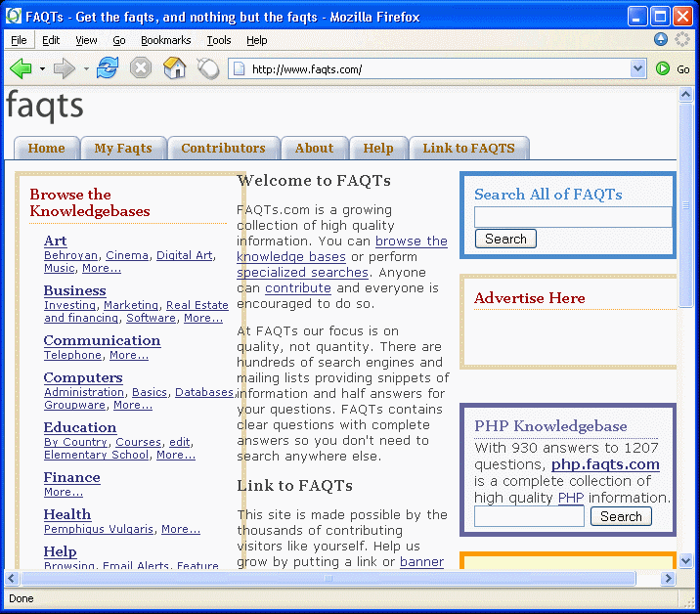
Task: Open the Back history dropdown arrow
Action: [42, 68]
